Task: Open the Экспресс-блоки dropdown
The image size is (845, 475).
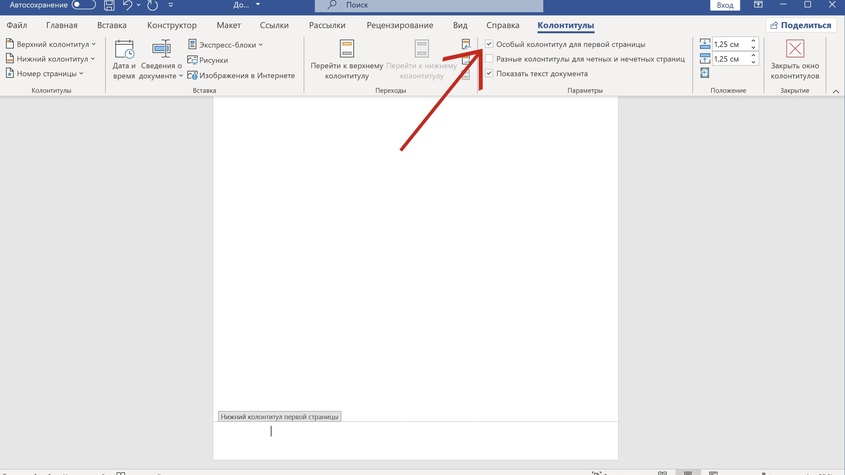Action: point(225,45)
